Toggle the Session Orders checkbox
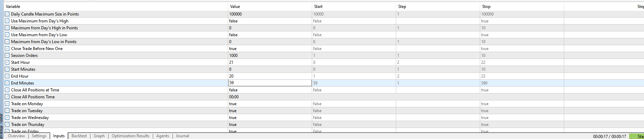 [7, 56]
